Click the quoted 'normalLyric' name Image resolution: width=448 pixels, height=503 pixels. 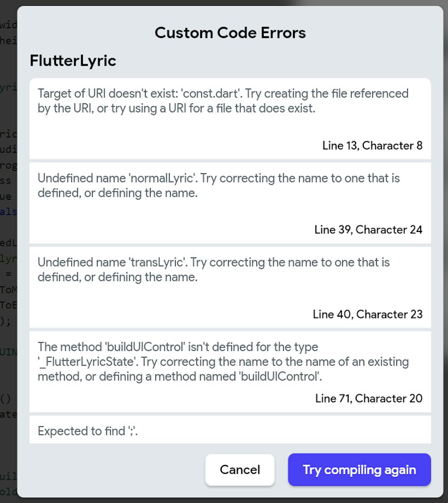163,178
